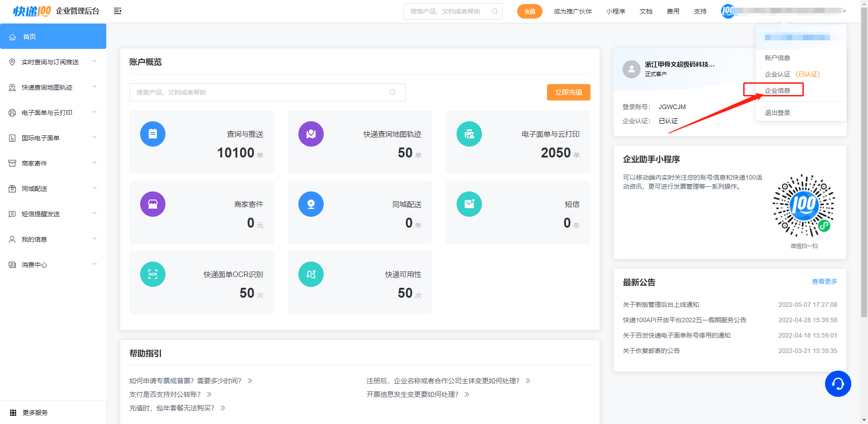This screenshot has width=868, height=424.
Task: Click the blue 同城配送 location icon
Action: coord(311,204)
